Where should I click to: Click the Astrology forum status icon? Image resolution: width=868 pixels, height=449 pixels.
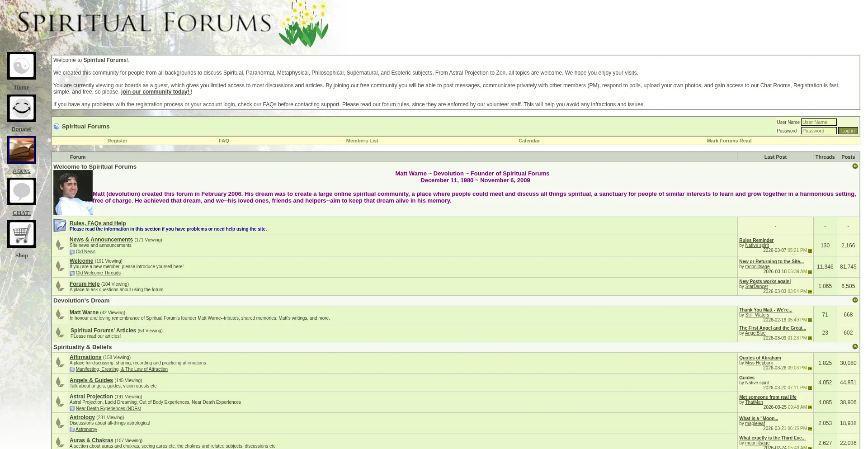[x=60, y=423]
